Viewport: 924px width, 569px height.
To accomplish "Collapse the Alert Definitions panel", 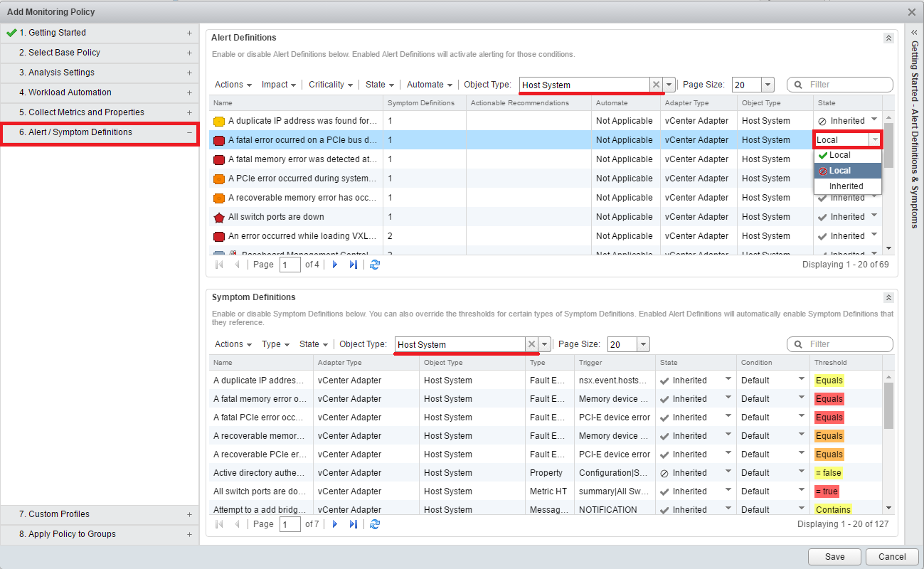I will (x=888, y=38).
